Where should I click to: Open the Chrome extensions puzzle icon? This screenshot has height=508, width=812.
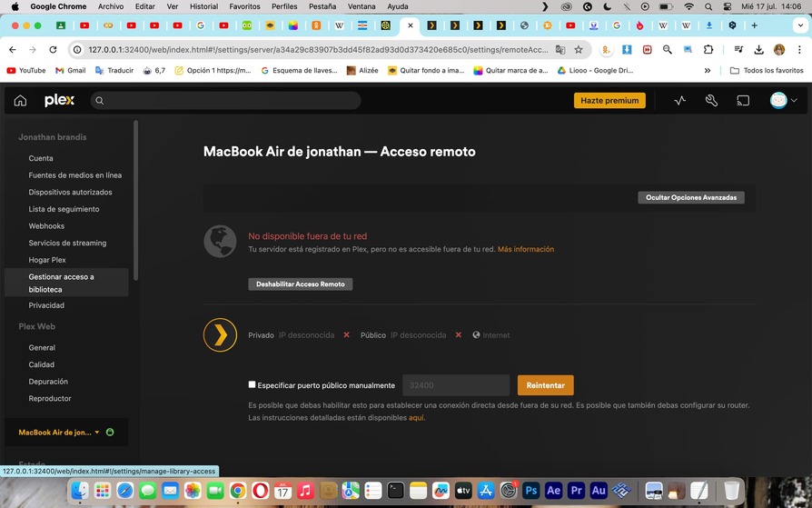point(708,50)
